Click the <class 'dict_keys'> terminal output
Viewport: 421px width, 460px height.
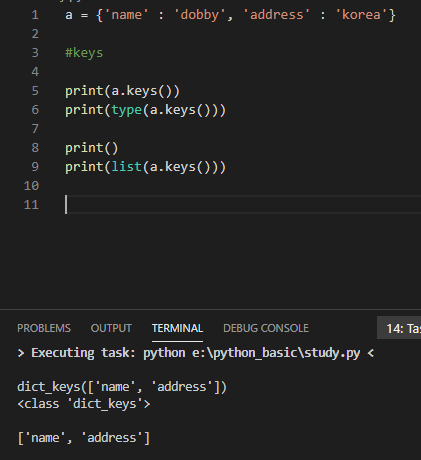pyautogui.click(x=84, y=404)
